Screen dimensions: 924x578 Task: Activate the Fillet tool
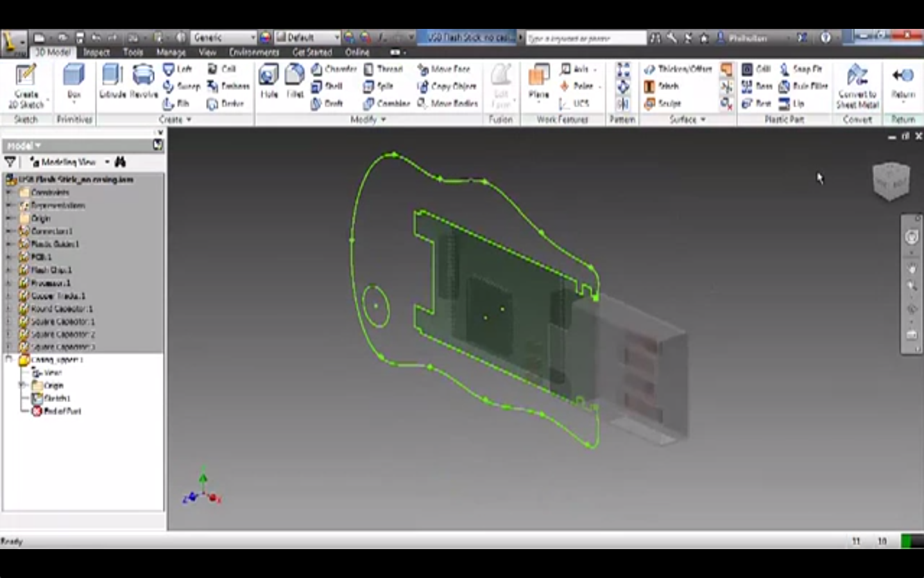[x=295, y=82]
